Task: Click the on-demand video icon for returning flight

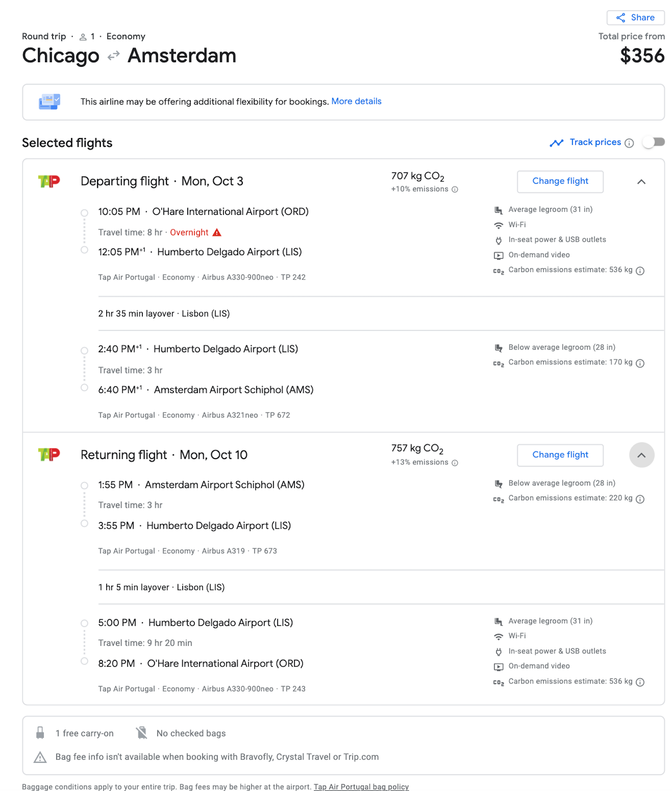Action: pyautogui.click(x=498, y=666)
